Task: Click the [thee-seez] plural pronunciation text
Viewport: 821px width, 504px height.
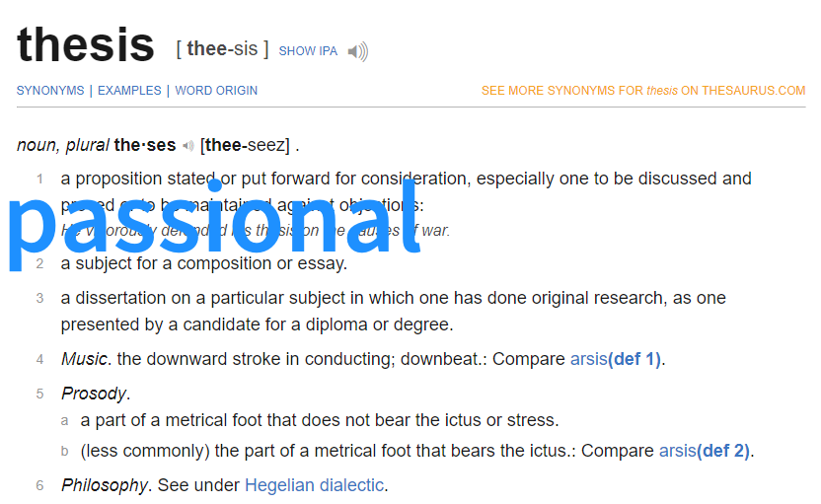Action: [245, 145]
